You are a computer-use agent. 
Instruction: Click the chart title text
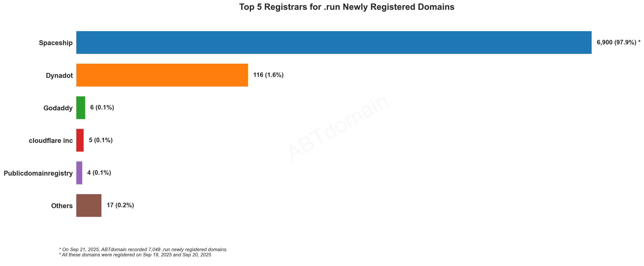click(x=346, y=7)
